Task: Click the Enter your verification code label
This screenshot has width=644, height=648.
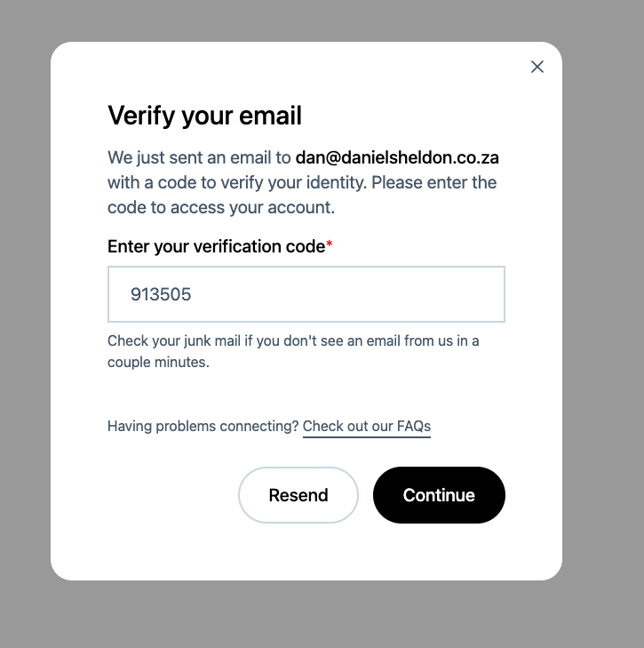Action: tap(216, 246)
